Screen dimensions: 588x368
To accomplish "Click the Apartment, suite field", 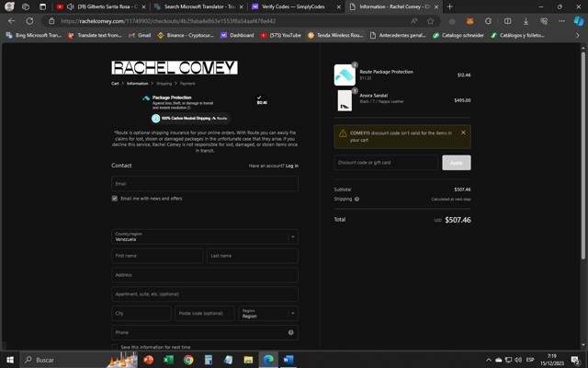I will pos(205,294).
